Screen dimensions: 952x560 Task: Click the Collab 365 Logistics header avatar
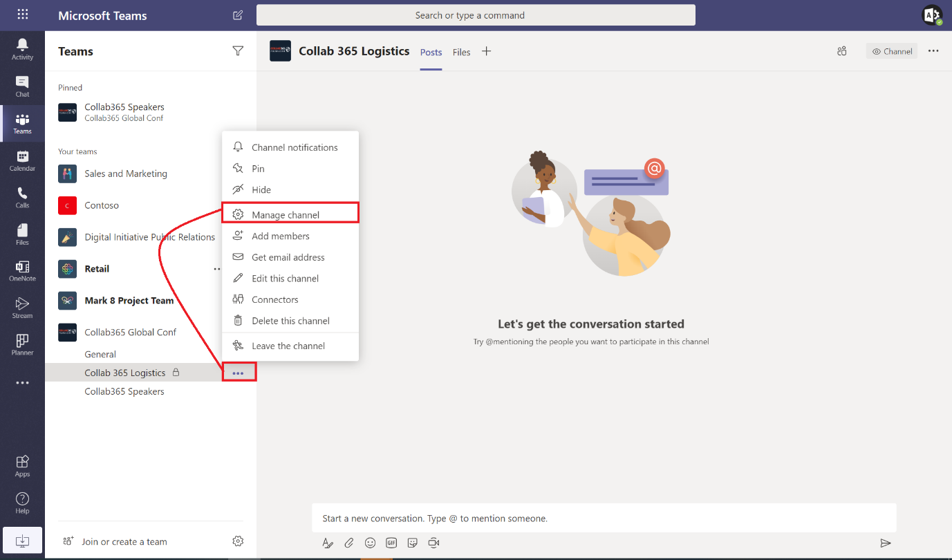point(280,51)
